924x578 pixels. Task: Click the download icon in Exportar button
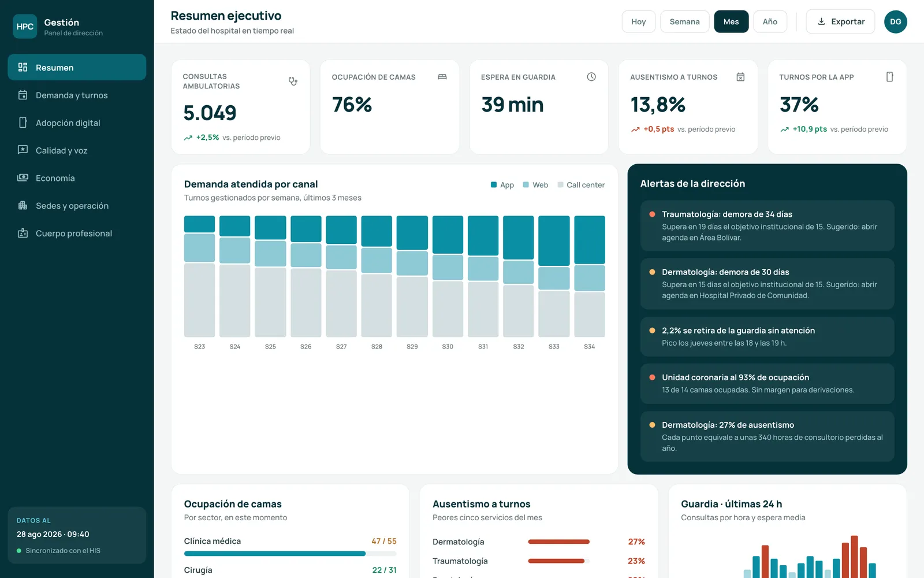point(821,21)
